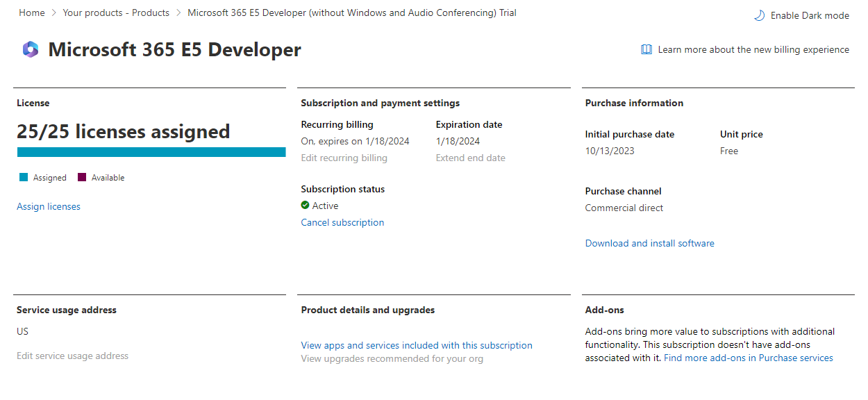Click the green Active status checkmark icon
Viewport: 868px width, 400px height.
coord(305,206)
